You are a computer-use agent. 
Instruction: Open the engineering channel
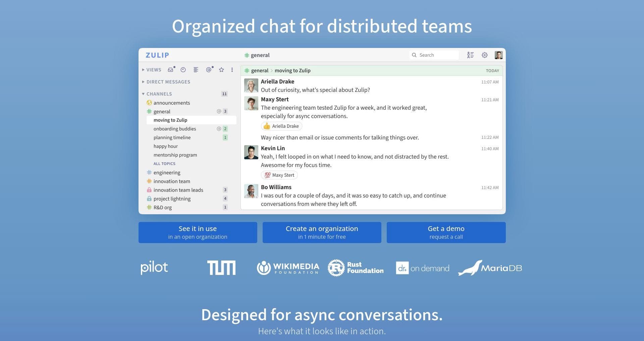[x=167, y=172]
